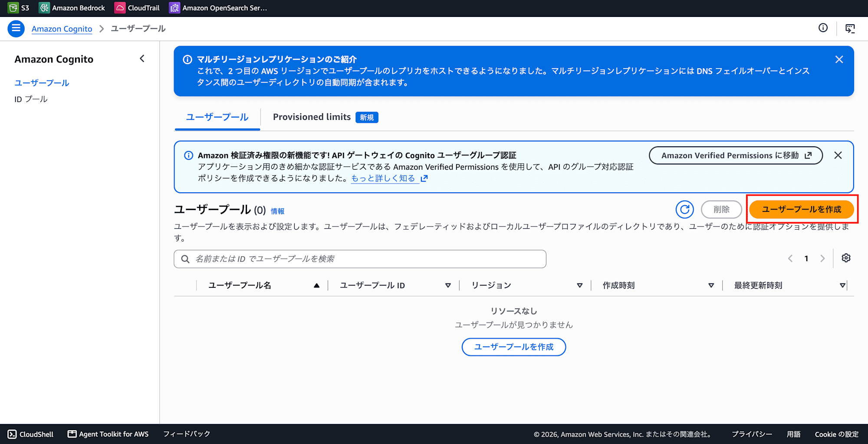
Task: Launch CloudShell from the footer
Action: click(31, 434)
